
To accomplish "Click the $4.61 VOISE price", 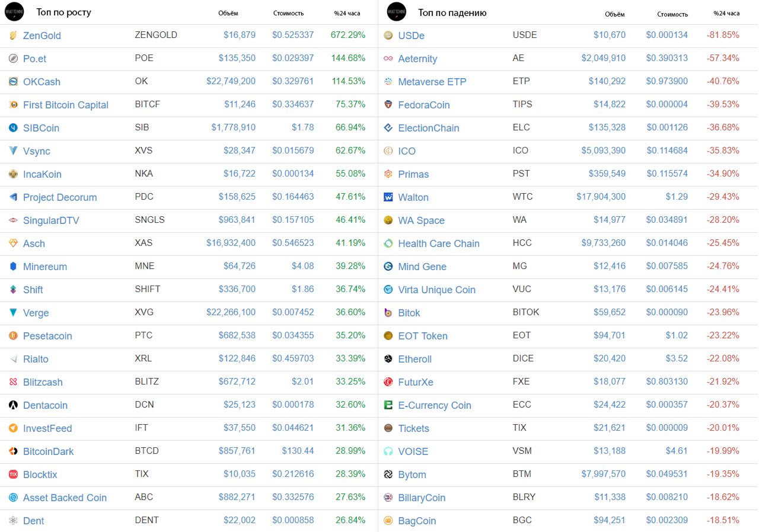I will point(677,451).
